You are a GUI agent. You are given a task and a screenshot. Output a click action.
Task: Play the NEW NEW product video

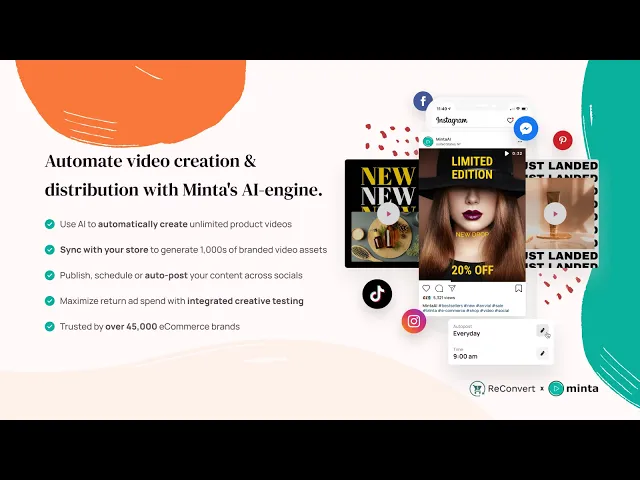tap(388, 214)
